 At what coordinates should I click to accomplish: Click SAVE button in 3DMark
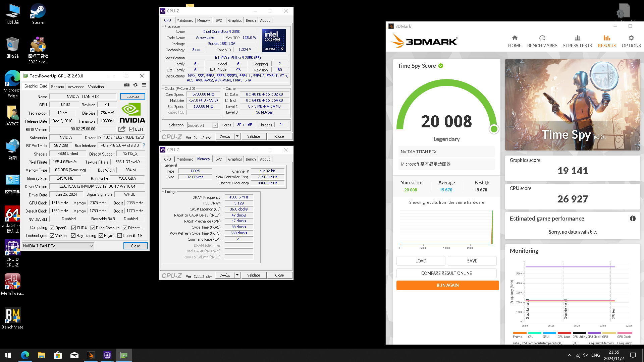click(x=472, y=261)
